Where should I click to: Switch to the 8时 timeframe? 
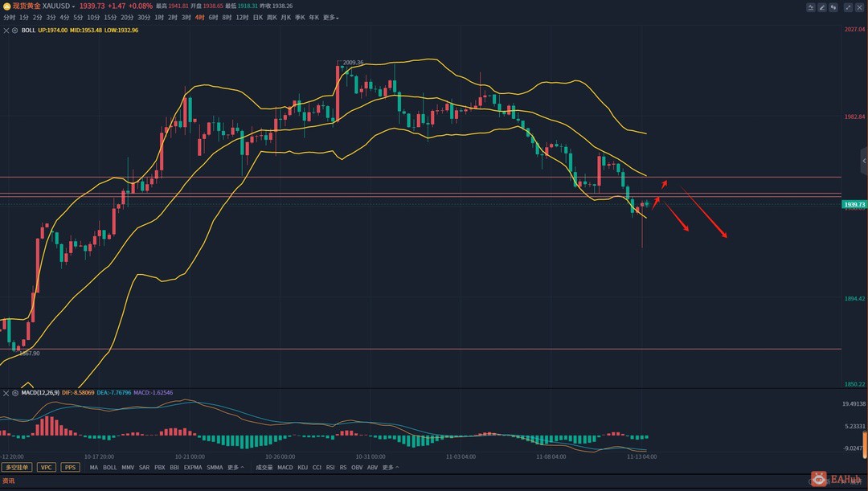[x=227, y=18]
